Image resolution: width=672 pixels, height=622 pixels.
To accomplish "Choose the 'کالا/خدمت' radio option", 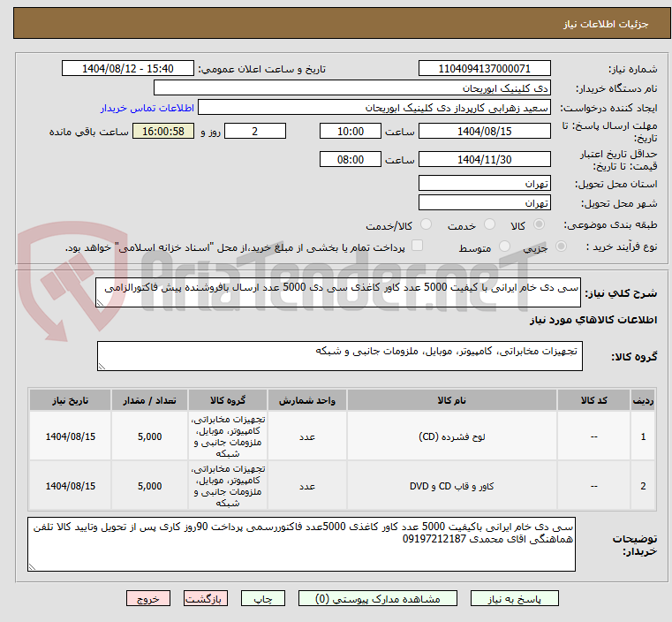I will tap(427, 225).
